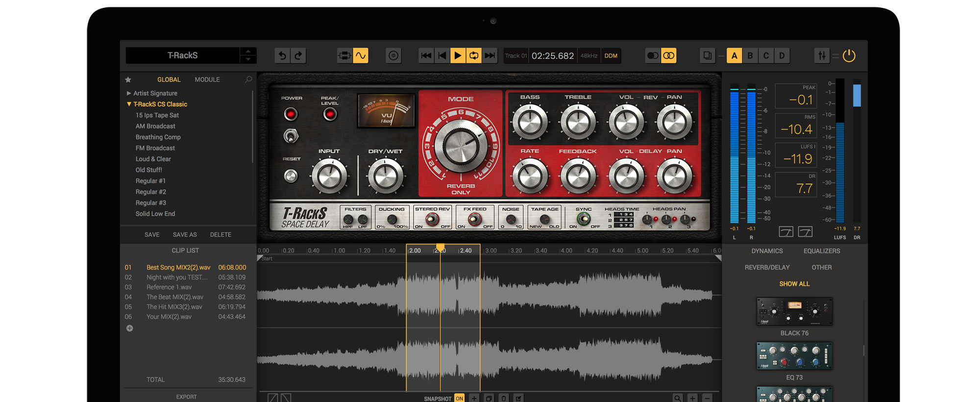Screen dimensions: 980x402
Task: Select the right meter-mode icon under the readouts
Action: click(805, 231)
